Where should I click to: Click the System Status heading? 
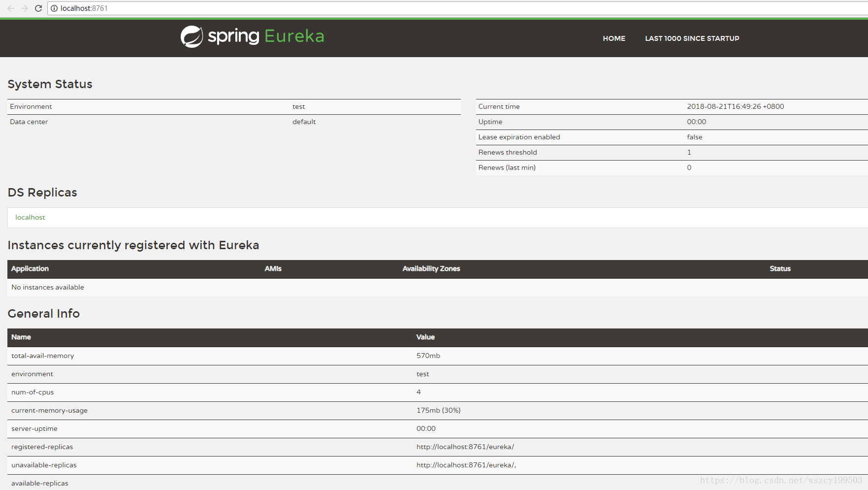coord(50,84)
